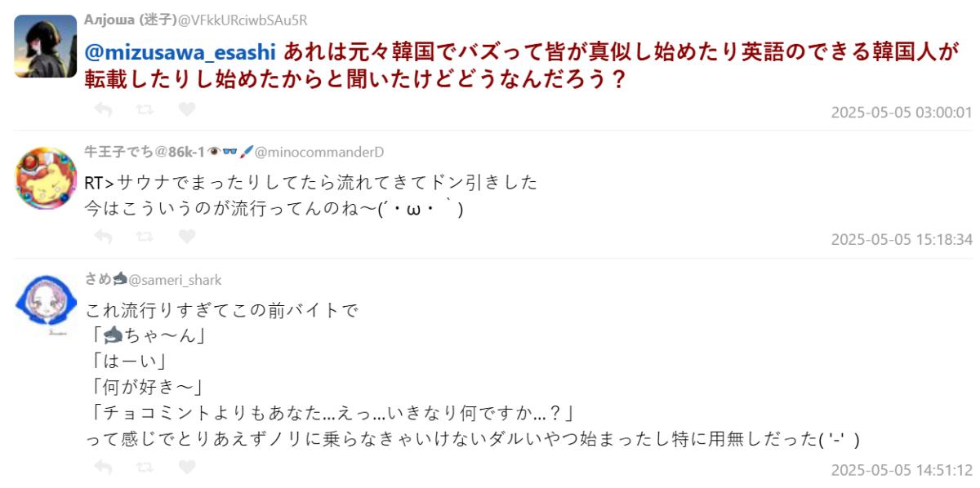Open the 15:18:34 tweet timestamp
Image resolution: width=980 pixels, height=488 pixels.
[901, 240]
